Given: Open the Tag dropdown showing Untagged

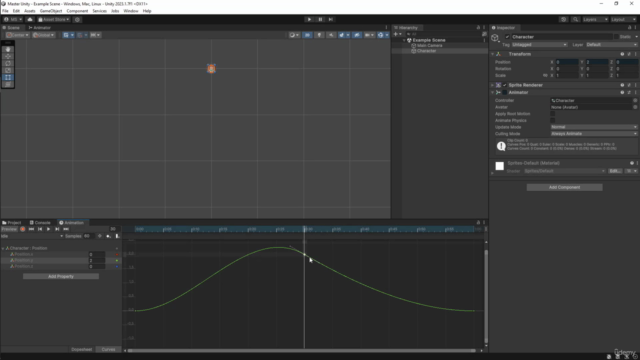Looking at the screenshot, I should click(539, 45).
